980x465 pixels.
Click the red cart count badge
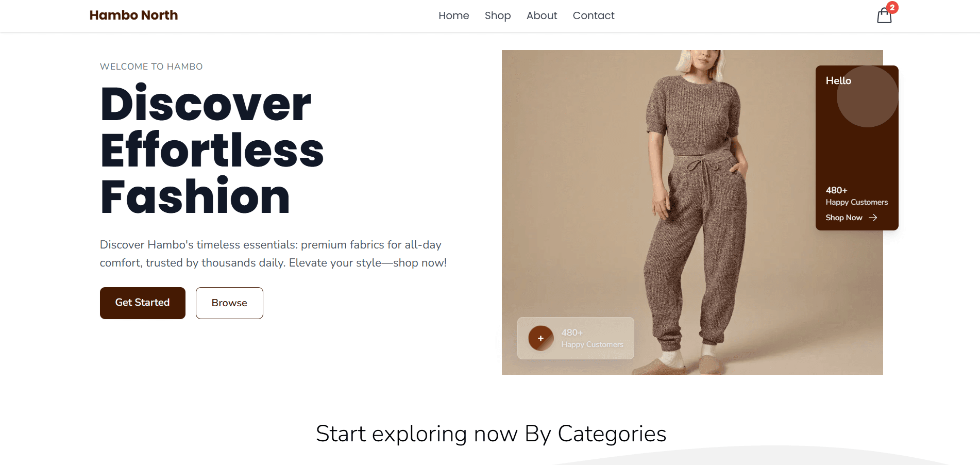pos(892,7)
